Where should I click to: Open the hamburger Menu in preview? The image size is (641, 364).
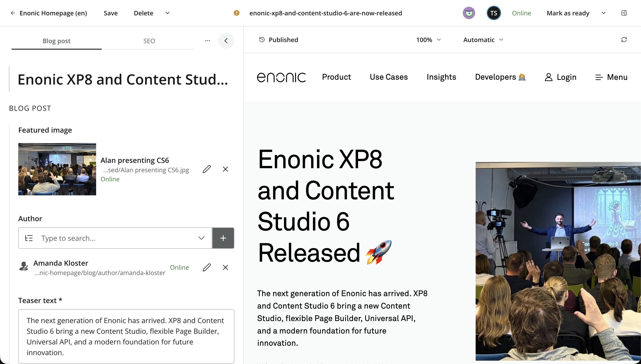pos(611,77)
